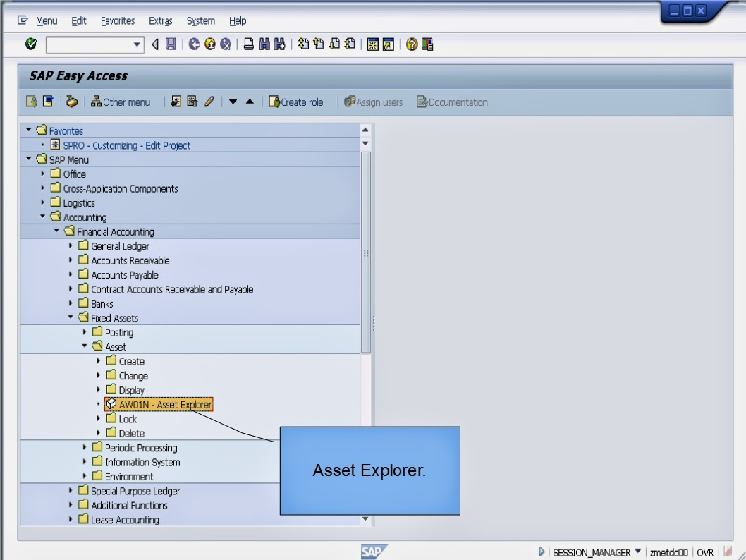746x560 pixels.
Task: Expand the General Ledger tree node
Action: point(69,246)
